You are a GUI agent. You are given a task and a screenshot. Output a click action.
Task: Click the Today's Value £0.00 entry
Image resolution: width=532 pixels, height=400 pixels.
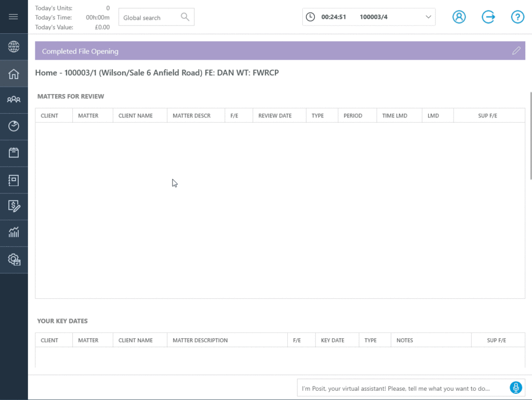click(x=72, y=27)
